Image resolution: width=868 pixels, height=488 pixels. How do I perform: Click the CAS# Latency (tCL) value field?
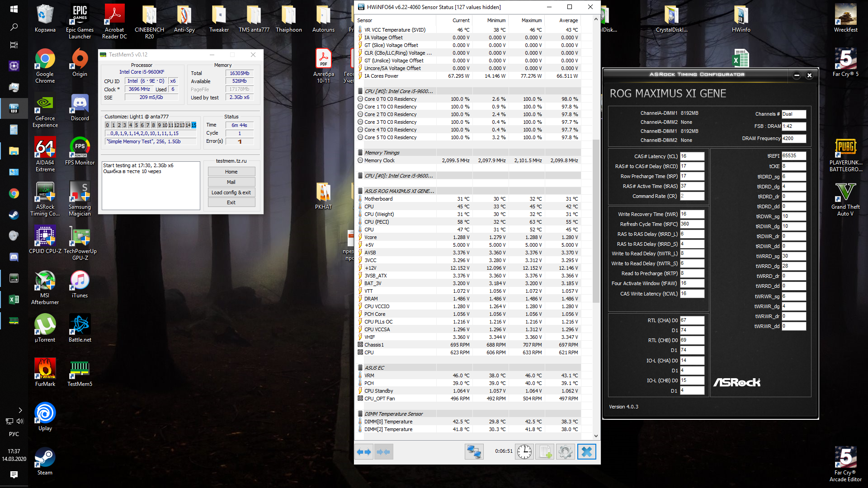(692, 156)
